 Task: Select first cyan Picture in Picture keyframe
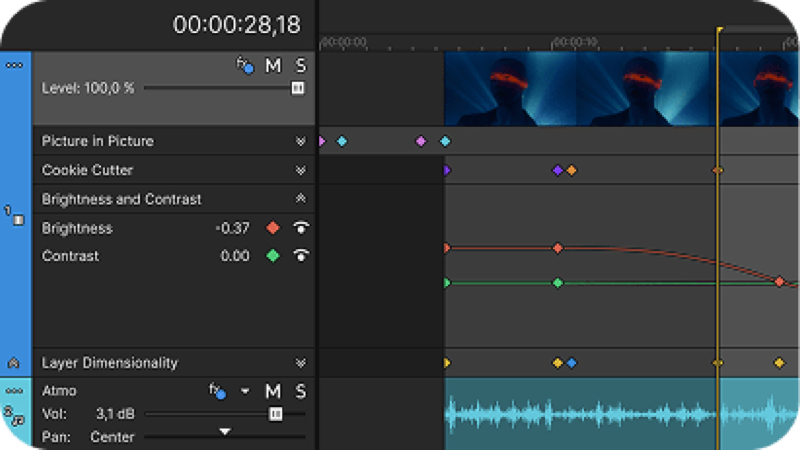[342, 141]
